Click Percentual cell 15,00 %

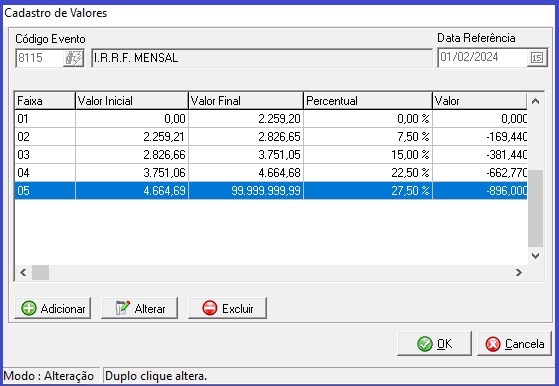click(368, 155)
